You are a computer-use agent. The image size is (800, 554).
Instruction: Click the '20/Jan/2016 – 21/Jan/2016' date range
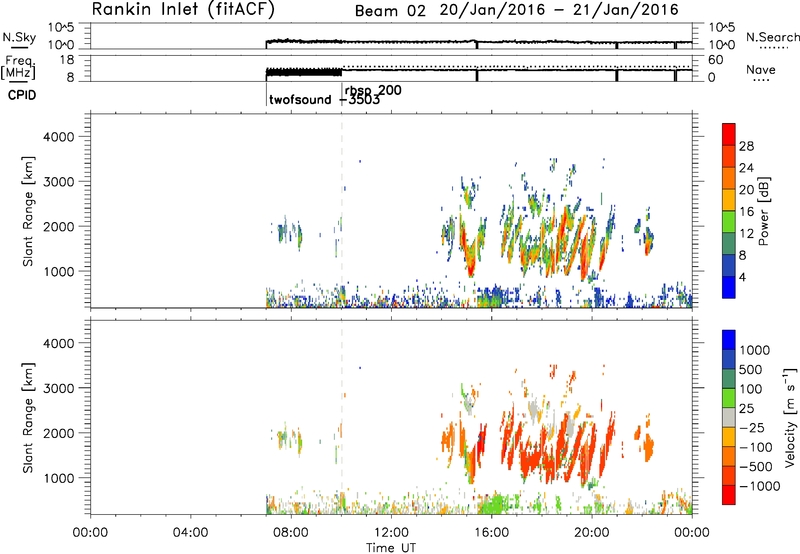[559, 10]
